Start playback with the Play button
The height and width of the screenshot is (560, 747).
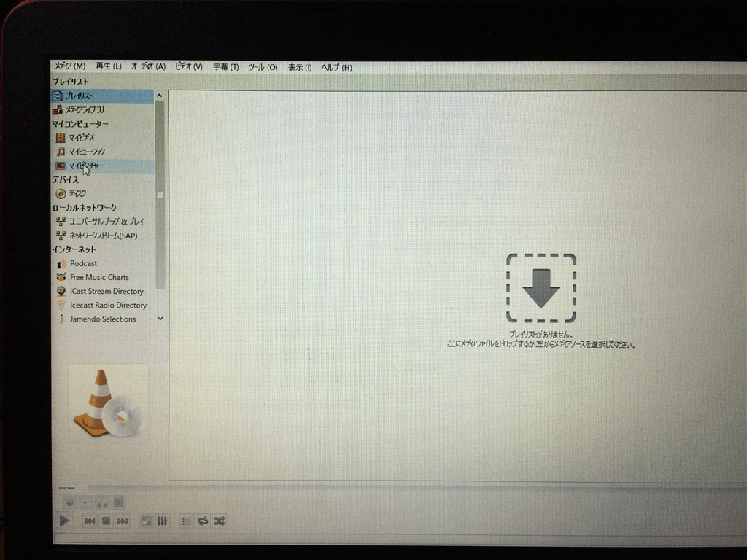[x=64, y=521]
